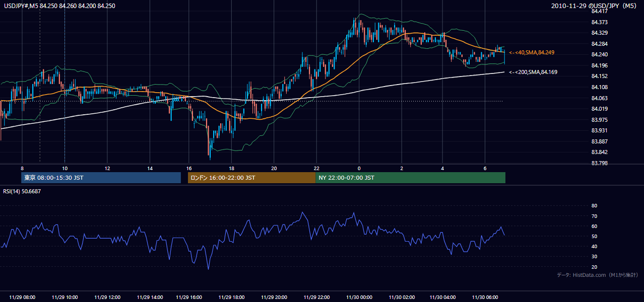The width and height of the screenshot is (644, 302).
Task: Click price level 84.284 on the axis
Action: click(599, 44)
